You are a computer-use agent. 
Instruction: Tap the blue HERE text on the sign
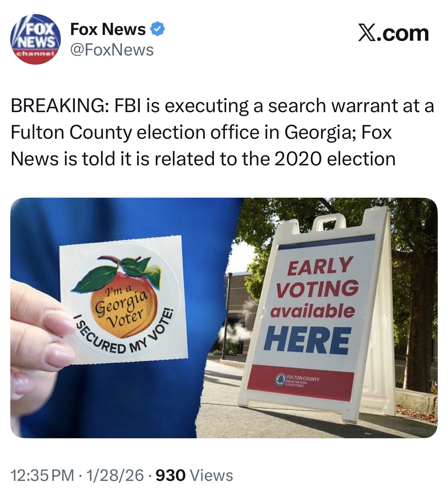tap(307, 339)
